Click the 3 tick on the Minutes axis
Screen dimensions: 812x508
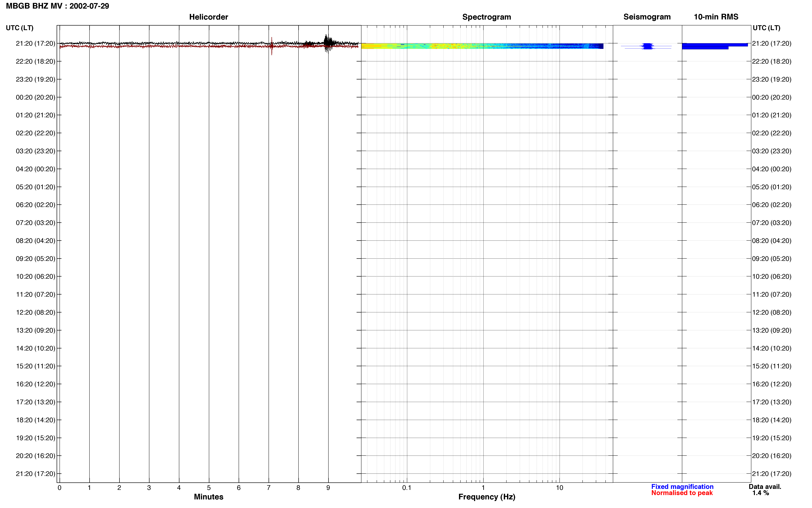point(149,488)
